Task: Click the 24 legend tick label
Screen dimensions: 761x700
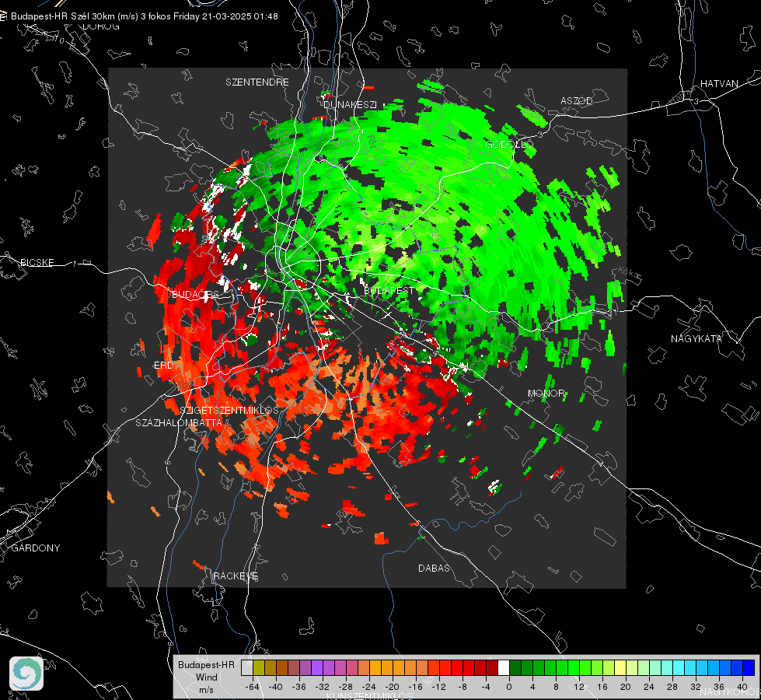Action: click(648, 687)
